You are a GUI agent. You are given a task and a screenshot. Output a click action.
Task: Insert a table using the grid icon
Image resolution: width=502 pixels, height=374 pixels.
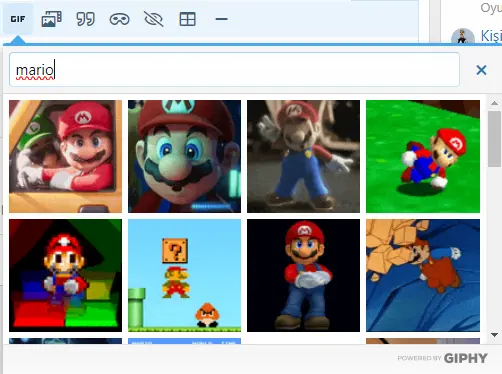pos(187,19)
